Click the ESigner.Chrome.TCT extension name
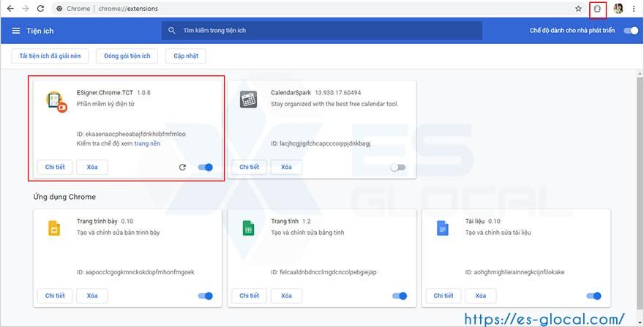The image size is (644, 327). coord(105,92)
